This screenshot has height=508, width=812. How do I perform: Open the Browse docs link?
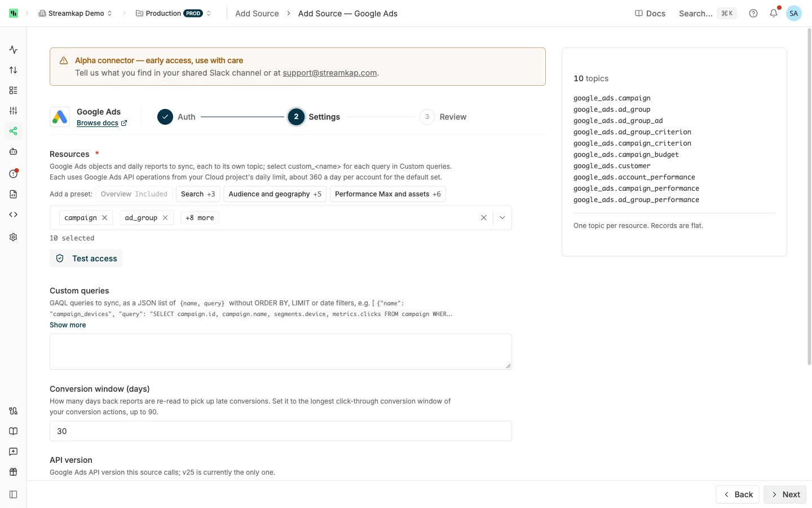(102, 123)
